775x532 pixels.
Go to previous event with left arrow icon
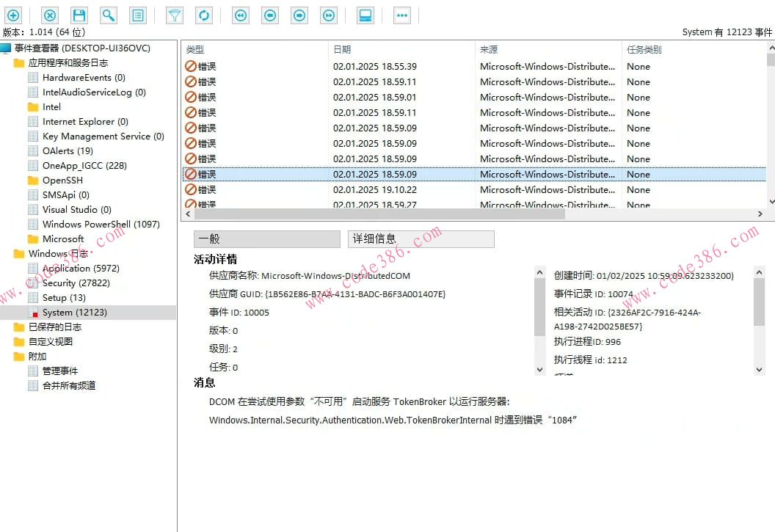(x=269, y=15)
